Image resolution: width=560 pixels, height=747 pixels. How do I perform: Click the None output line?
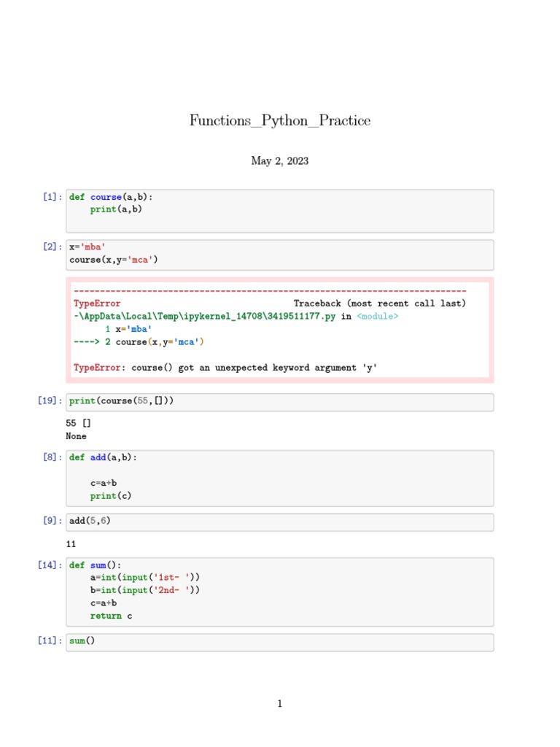click(76, 436)
